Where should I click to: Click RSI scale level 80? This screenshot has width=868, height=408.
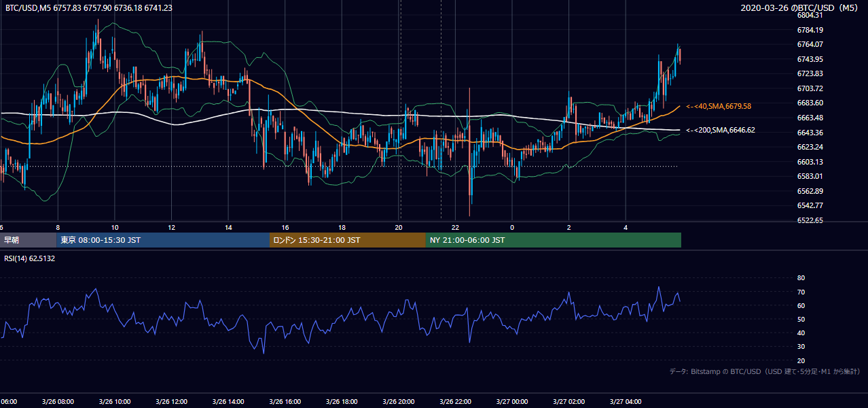point(801,278)
